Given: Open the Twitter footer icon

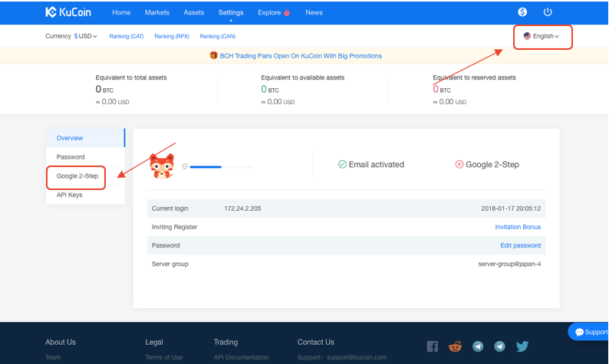Looking at the screenshot, I should 522,346.
